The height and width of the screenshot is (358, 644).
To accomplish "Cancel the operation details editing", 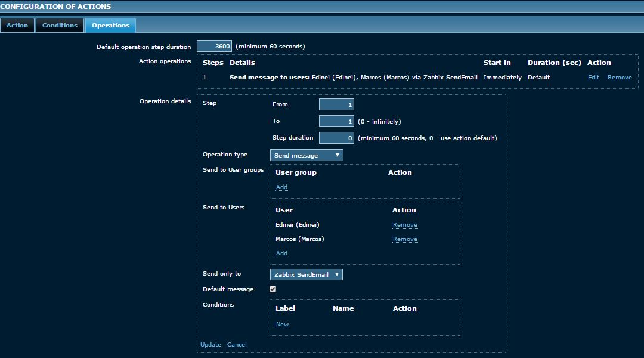I will point(237,345).
